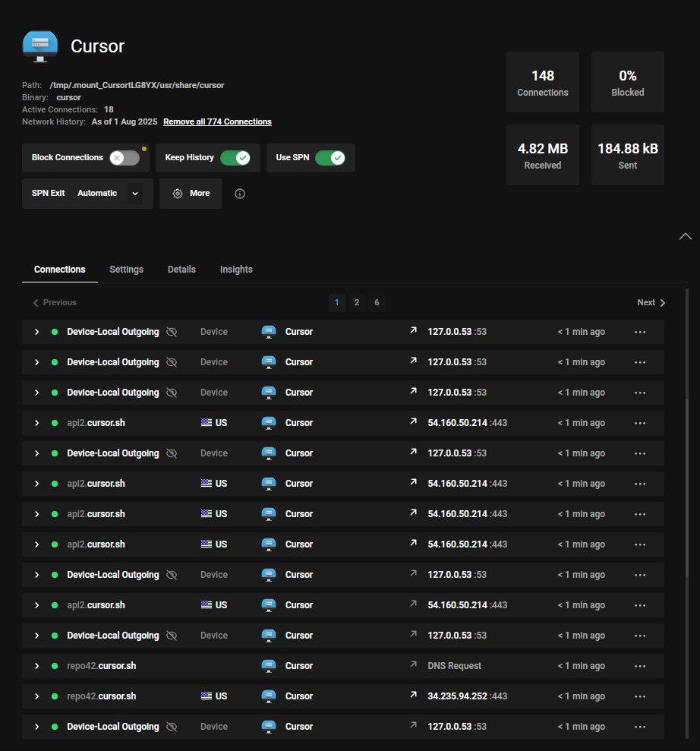The image size is (700, 751).
Task: Switch to the Connections tab
Action: (60, 269)
